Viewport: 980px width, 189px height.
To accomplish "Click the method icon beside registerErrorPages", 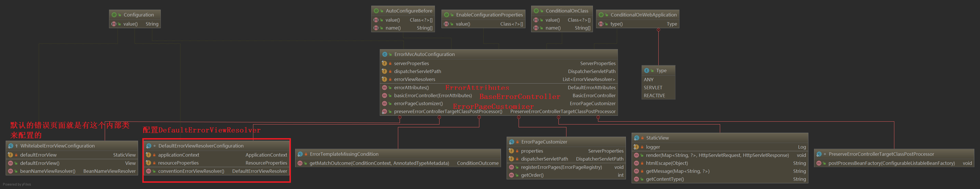I will [511, 167].
